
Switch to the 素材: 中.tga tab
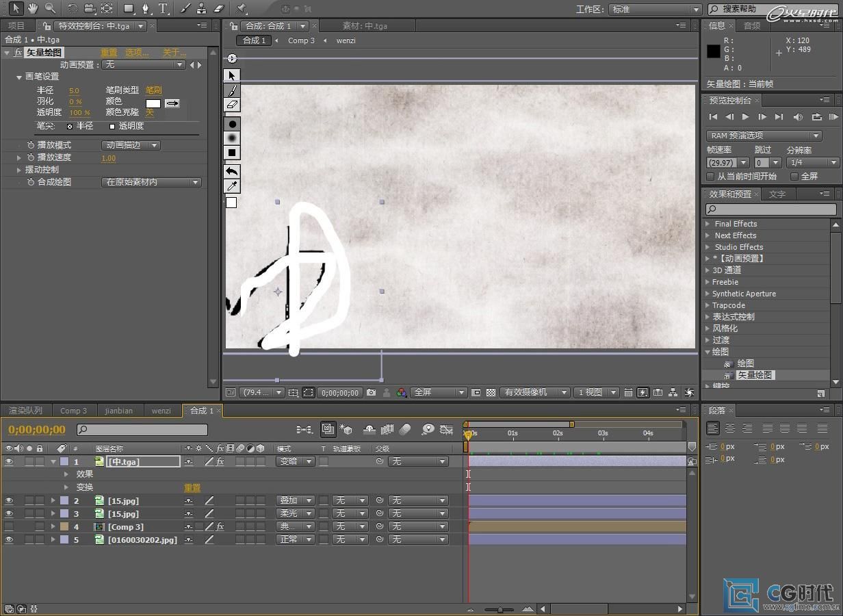point(365,26)
